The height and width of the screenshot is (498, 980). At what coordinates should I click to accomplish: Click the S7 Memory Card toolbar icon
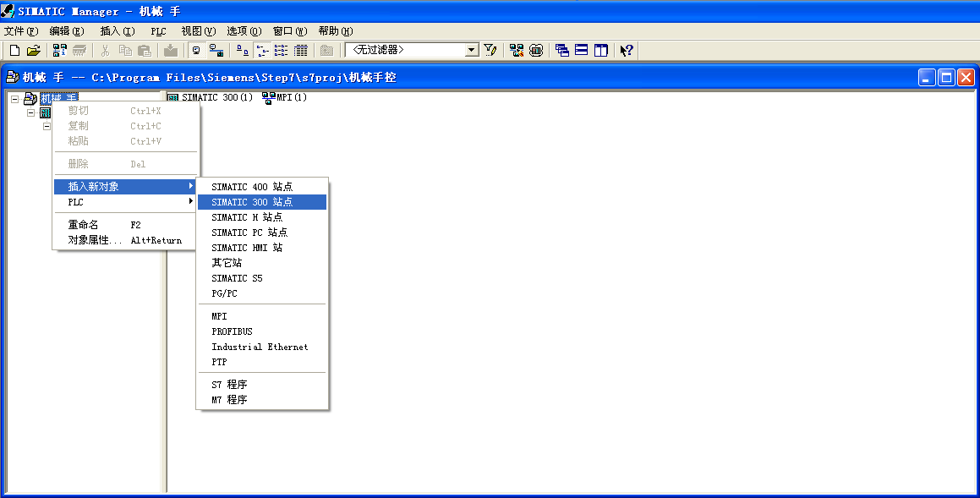point(79,51)
